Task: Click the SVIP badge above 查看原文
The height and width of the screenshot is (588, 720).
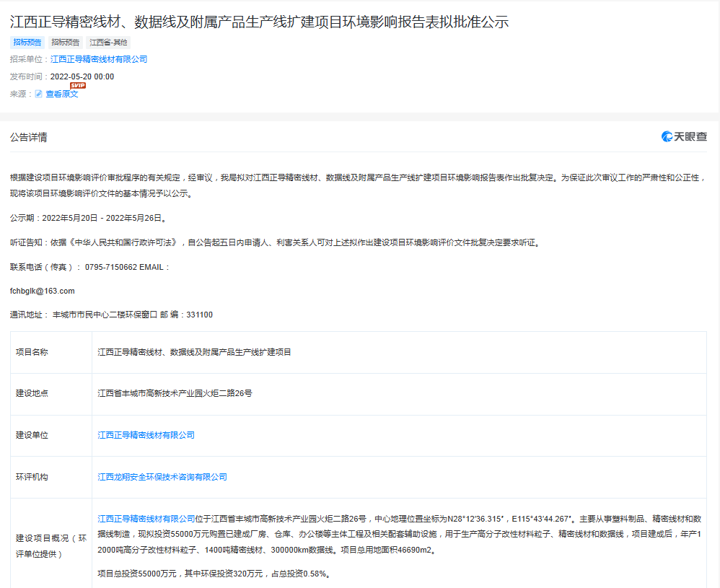Action: point(78,85)
